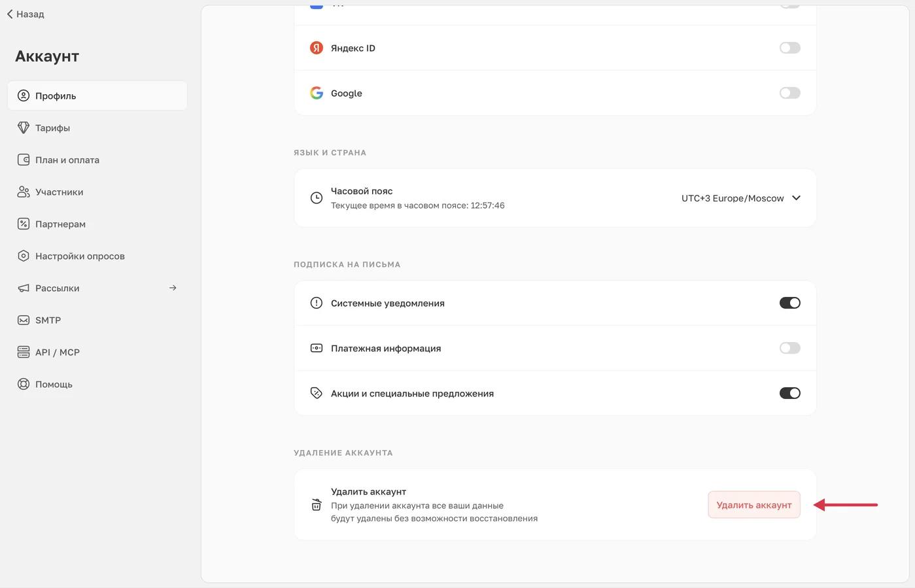
Task: Click the clock icon beside Часовой пояс
Action: coord(317,198)
